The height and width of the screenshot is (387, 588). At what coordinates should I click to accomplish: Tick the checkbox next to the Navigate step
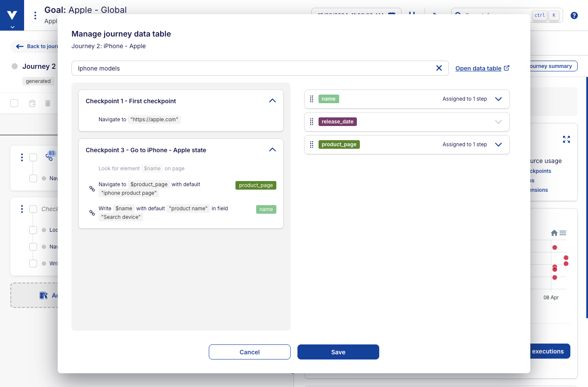[33, 178]
